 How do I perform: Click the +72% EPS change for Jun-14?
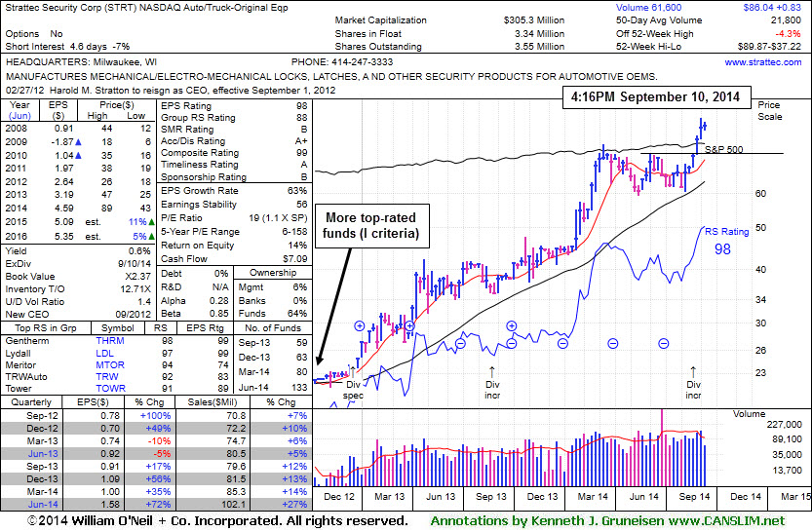158,505
